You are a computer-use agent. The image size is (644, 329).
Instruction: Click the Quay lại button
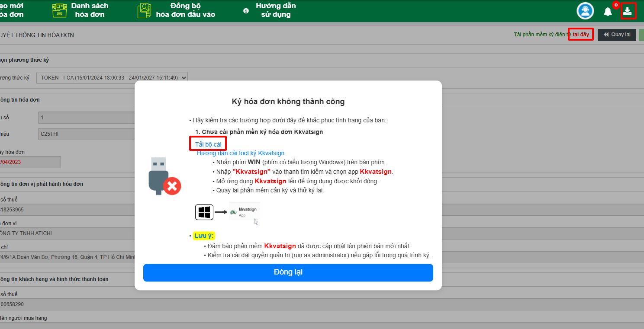coord(617,35)
